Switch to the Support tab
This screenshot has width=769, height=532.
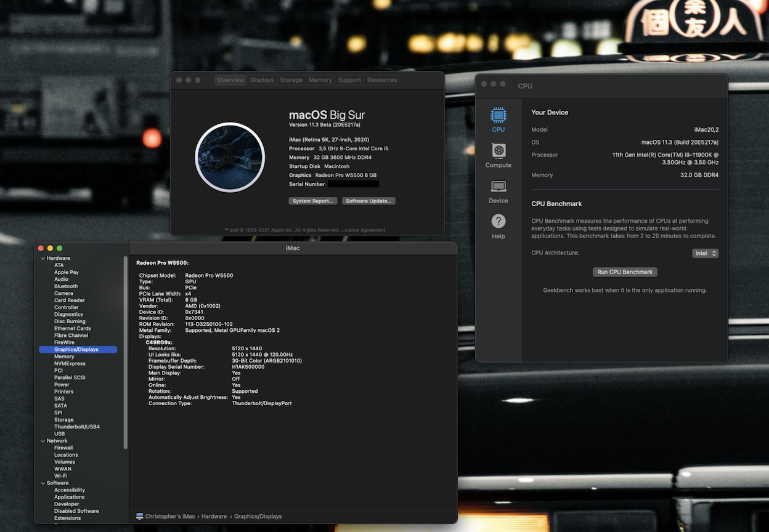tap(349, 80)
